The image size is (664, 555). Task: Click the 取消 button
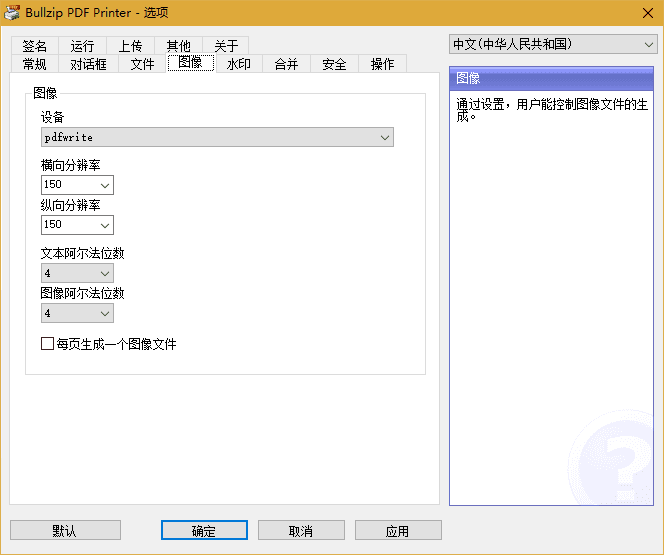pos(301,530)
